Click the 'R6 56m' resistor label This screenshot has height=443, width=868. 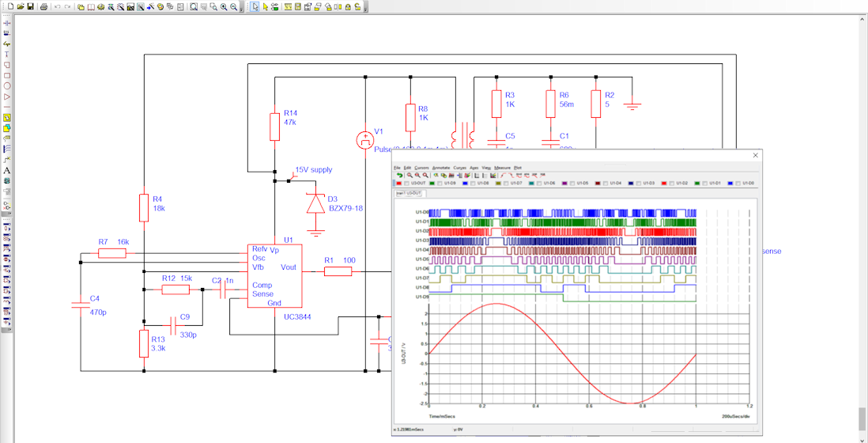pos(564,100)
